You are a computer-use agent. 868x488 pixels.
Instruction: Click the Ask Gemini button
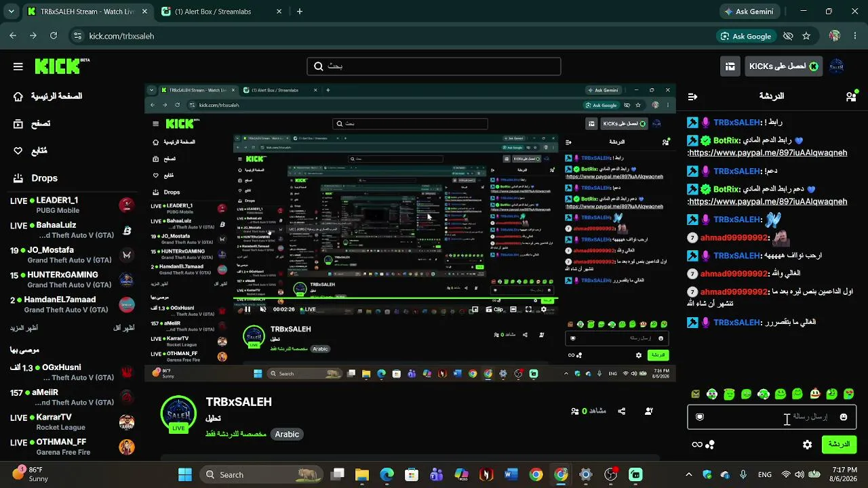(749, 12)
